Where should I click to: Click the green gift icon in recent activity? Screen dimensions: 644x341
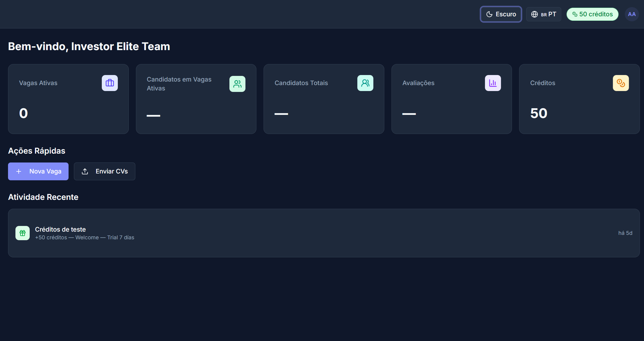coord(23,233)
